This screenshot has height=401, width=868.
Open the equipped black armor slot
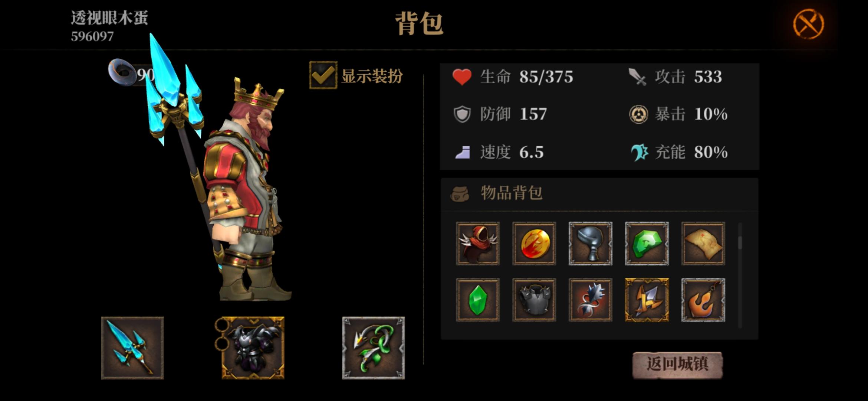tap(253, 348)
